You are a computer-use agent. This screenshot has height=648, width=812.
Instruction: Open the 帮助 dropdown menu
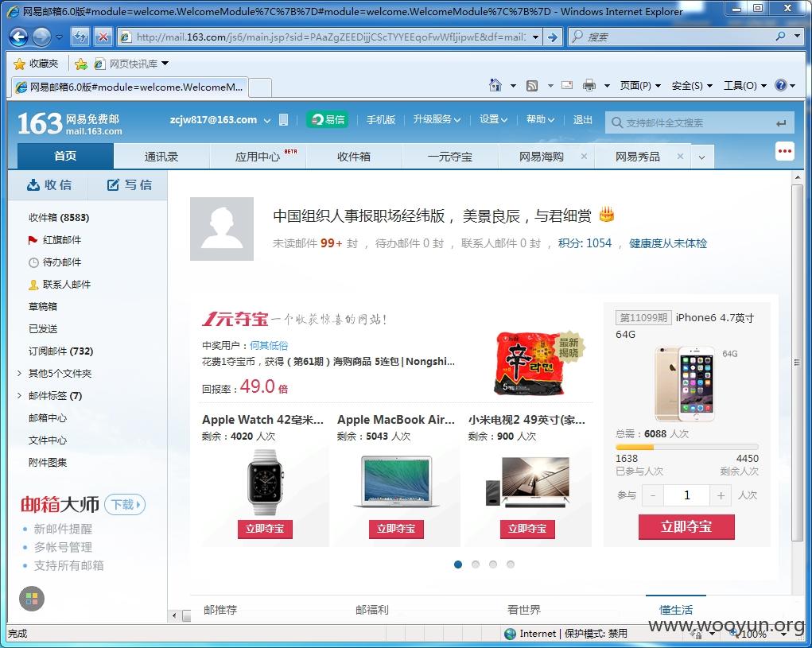pyautogui.click(x=540, y=119)
